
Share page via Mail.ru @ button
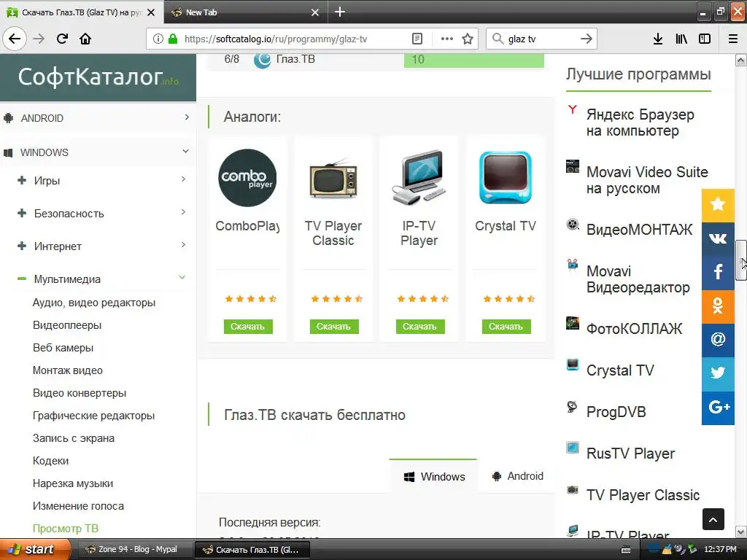pyautogui.click(x=718, y=340)
